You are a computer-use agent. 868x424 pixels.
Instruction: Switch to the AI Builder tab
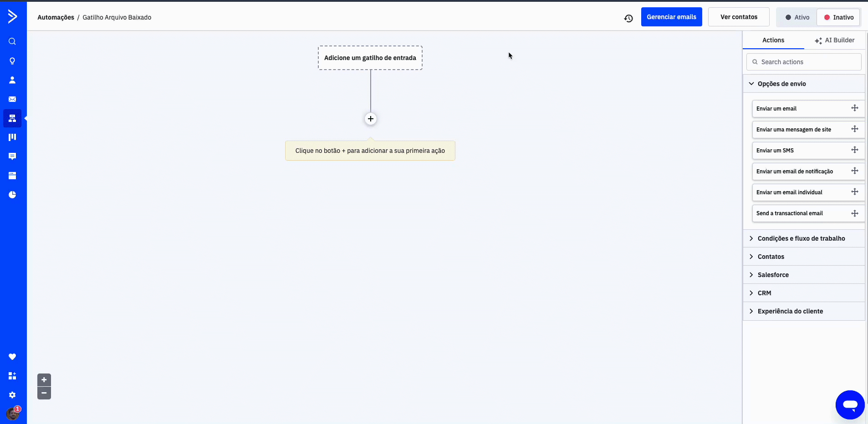834,40
